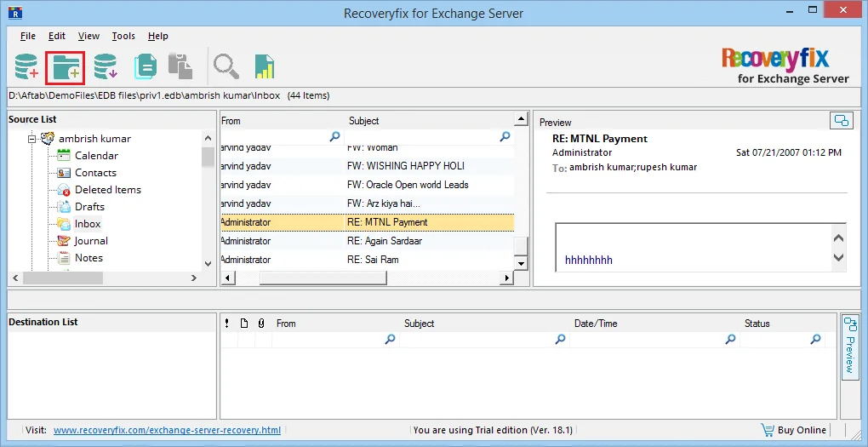The width and height of the screenshot is (868, 447).
Task: Click the Copy documents toolbar icon
Action: point(145,66)
